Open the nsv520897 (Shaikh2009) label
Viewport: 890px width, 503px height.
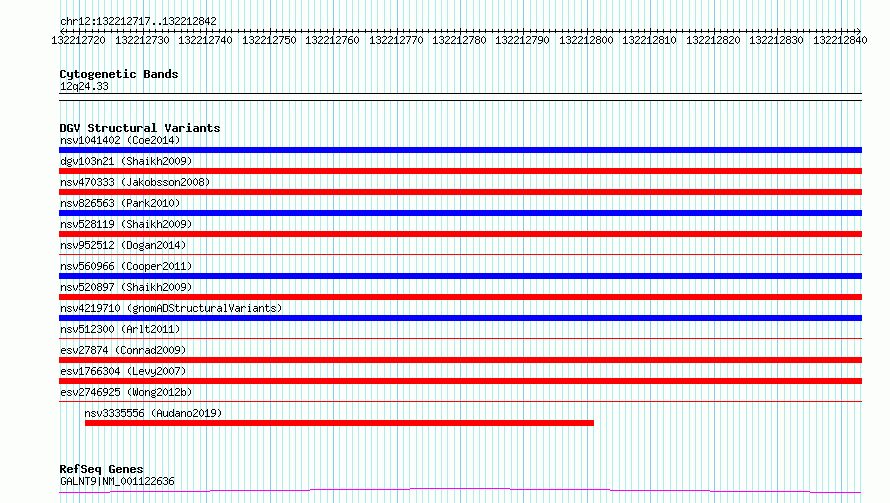pyautogui.click(x=126, y=287)
